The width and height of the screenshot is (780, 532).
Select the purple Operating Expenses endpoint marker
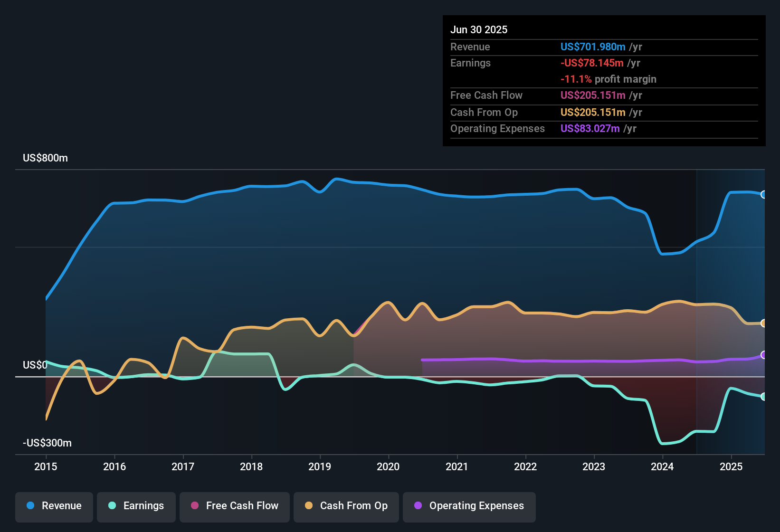pyautogui.click(x=764, y=355)
